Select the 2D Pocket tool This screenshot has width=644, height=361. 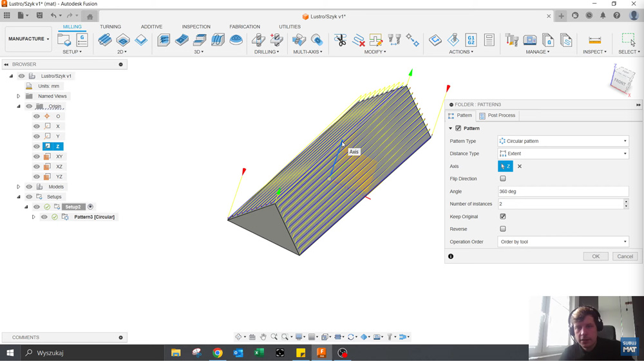point(123,40)
